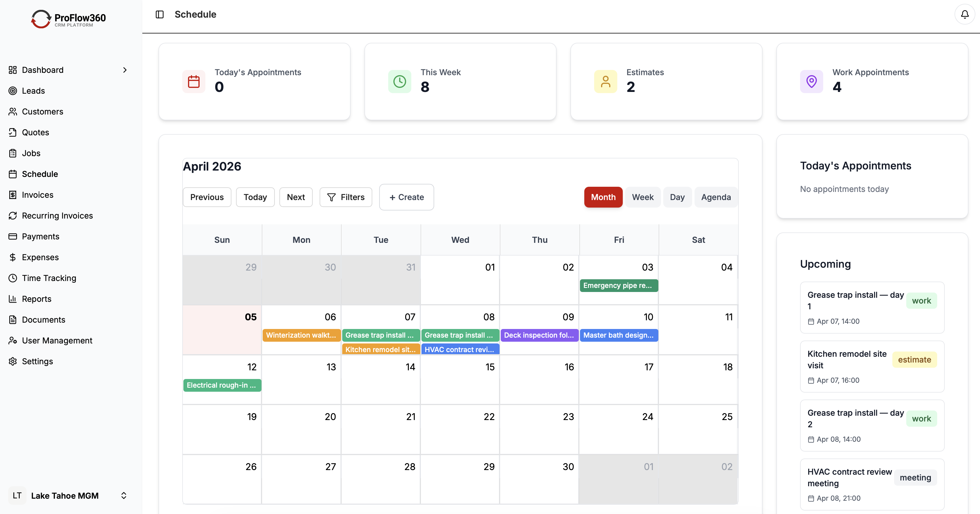Select the Reports sidebar icon
980x514 pixels.
tap(12, 299)
